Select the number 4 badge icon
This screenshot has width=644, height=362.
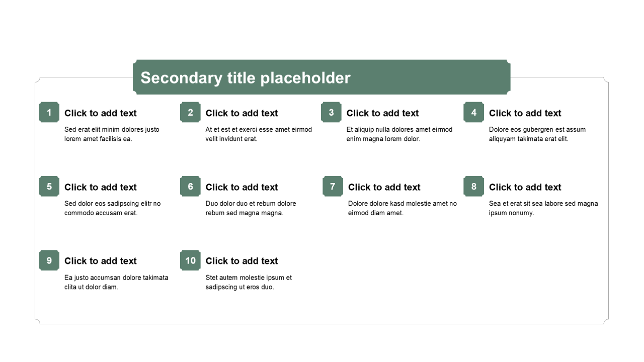pos(473,112)
